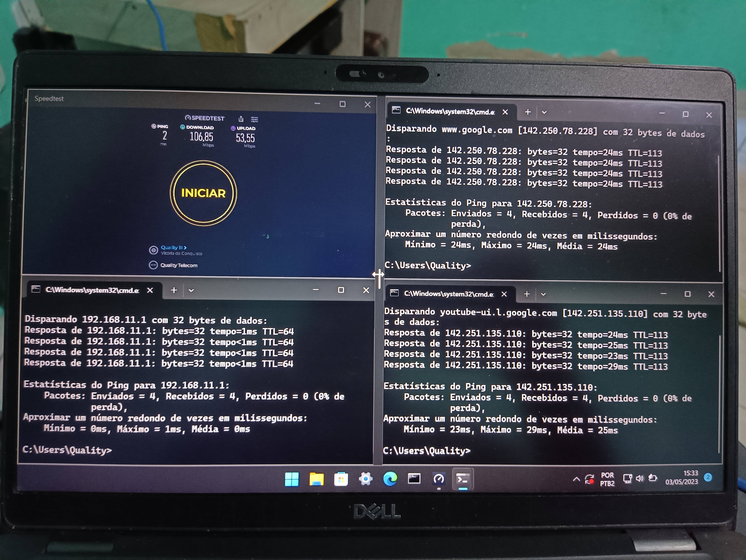Image resolution: width=746 pixels, height=560 pixels.
Task: Open new tab in google.com ping terminal
Action: click(x=528, y=112)
